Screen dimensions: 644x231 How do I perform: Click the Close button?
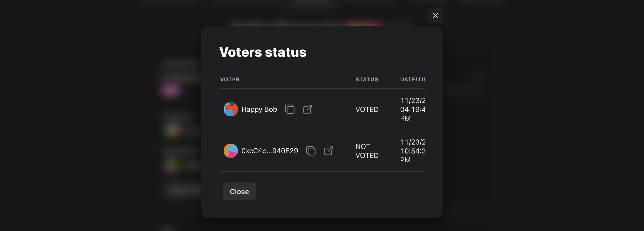tap(239, 191)
